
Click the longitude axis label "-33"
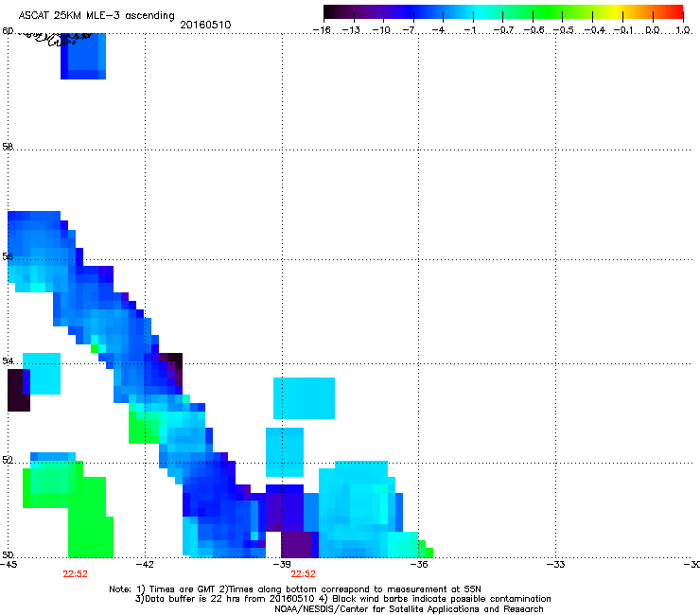pyautogui.click(x=555, y=565)
